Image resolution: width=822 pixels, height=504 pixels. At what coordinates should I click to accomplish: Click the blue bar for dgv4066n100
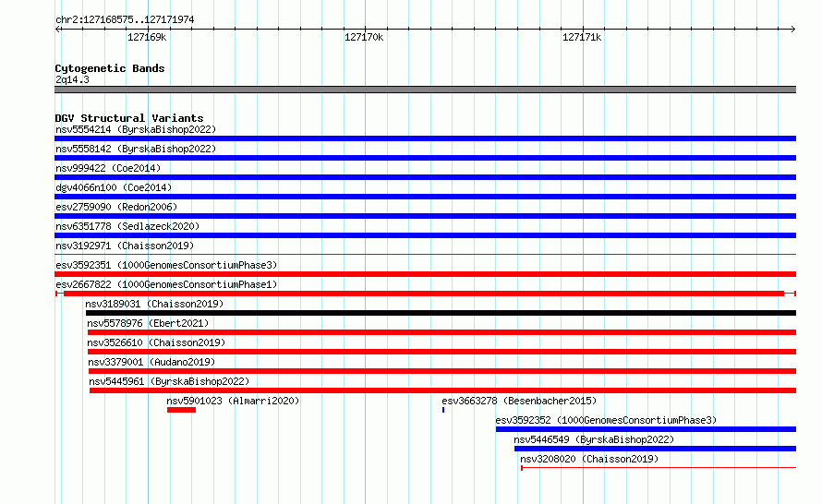[x=425, y=197]
